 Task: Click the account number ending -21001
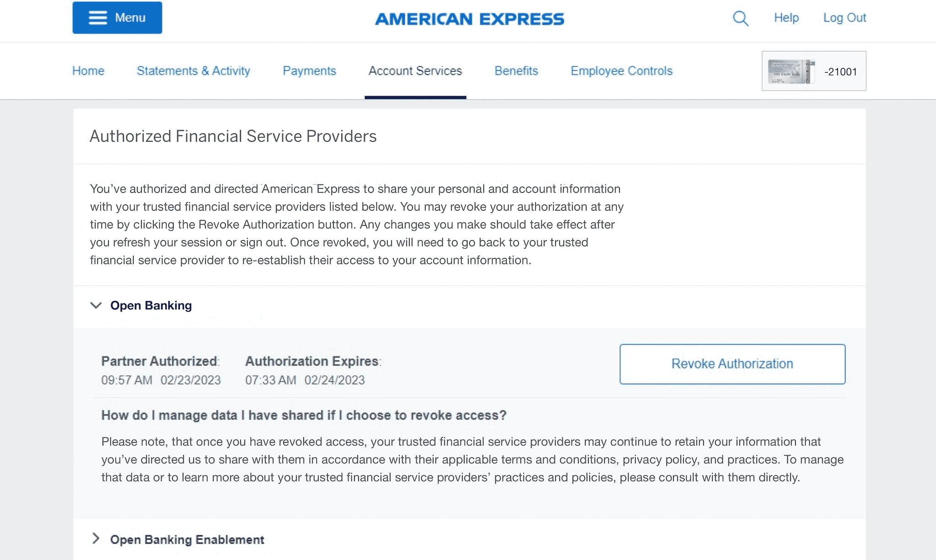840,72
